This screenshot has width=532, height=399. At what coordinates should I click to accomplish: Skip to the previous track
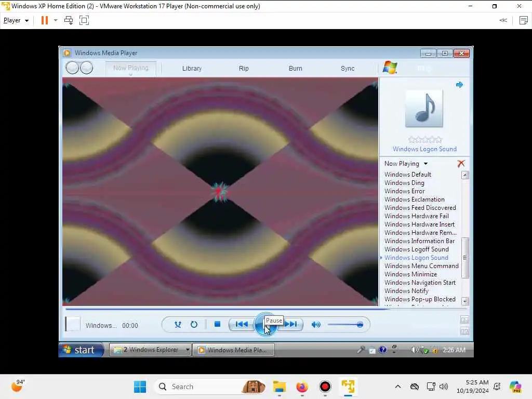click(242, 324)
